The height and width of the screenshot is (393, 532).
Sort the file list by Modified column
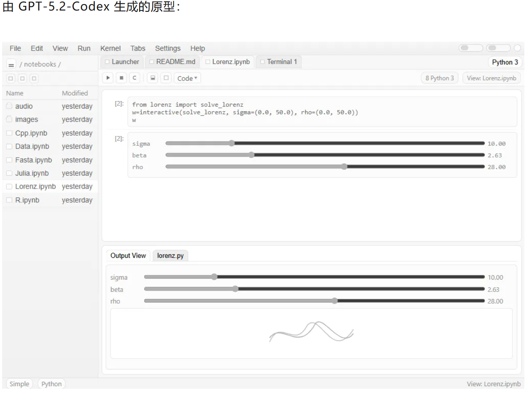[75, 93]
